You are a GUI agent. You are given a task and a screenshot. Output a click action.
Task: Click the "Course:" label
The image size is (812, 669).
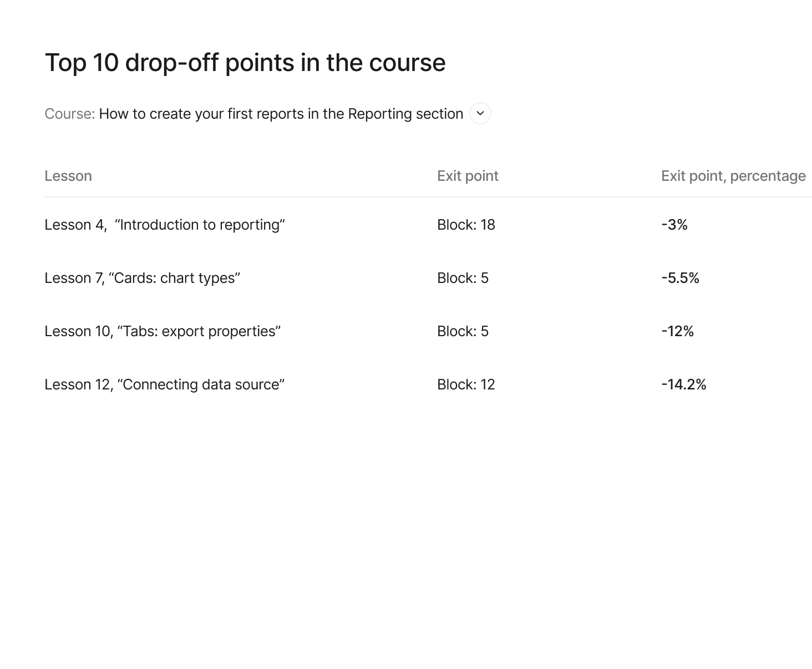pyautogui.click(x=70, y=114)
